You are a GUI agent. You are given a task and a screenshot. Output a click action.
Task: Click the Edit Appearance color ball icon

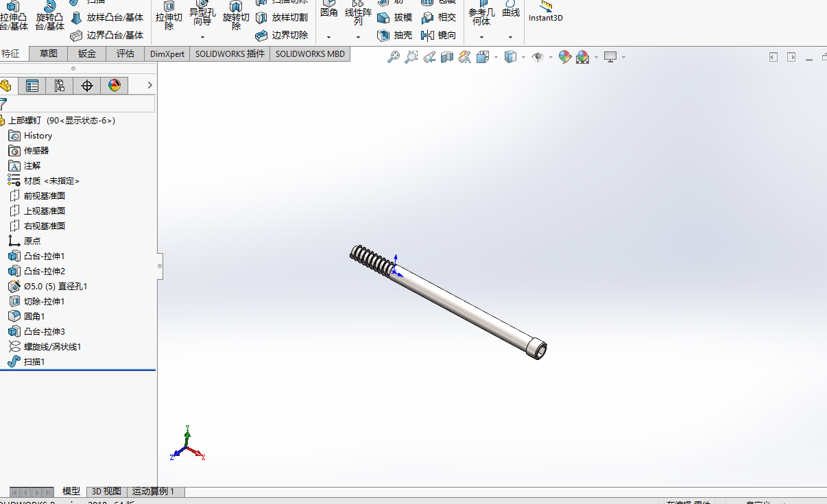[565, 57]
